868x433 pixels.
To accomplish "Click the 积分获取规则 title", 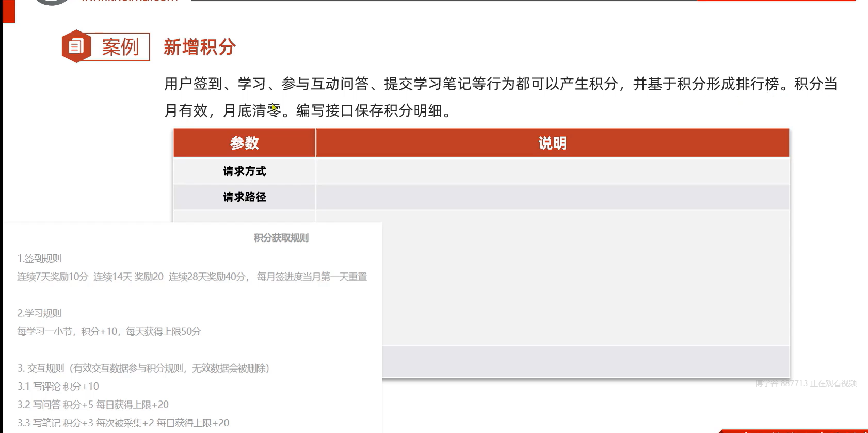I will tap(281, 238).
